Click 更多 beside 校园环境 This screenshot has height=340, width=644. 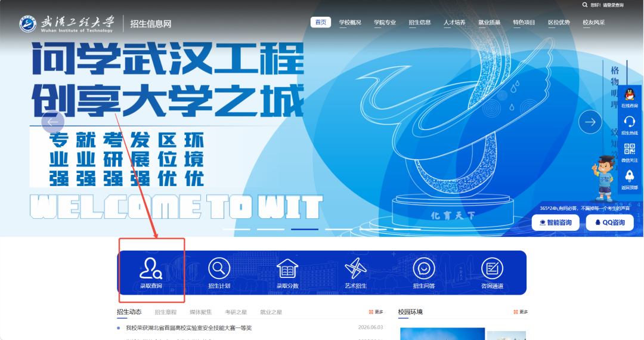coord(521,312)
